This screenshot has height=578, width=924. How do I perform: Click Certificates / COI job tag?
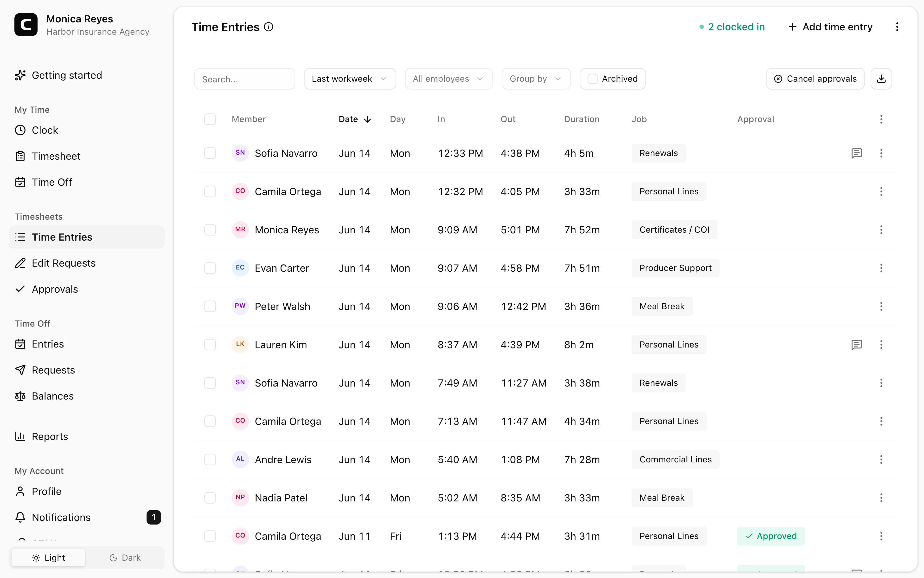point(674,230)
